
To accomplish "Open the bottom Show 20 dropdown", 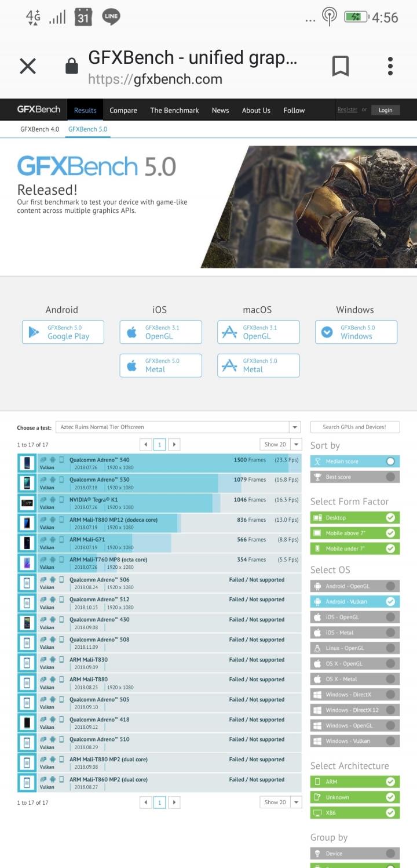I will pyautogui.click(x=281, y=802).
